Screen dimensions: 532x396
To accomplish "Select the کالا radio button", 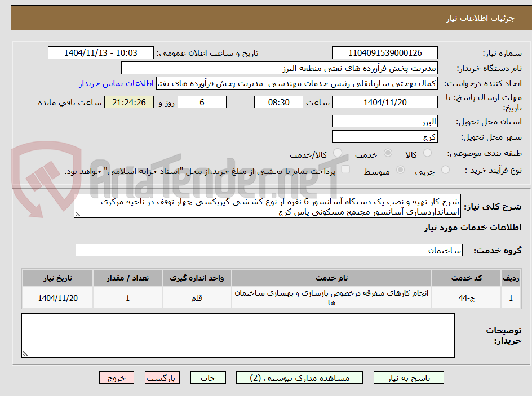I will coord(428,153).
